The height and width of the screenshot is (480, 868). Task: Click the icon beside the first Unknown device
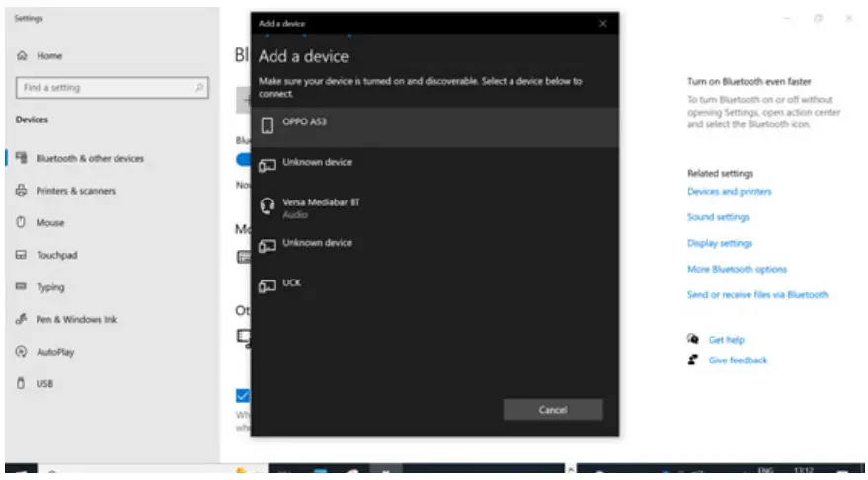pyautogui.click(x=267, y=166)
